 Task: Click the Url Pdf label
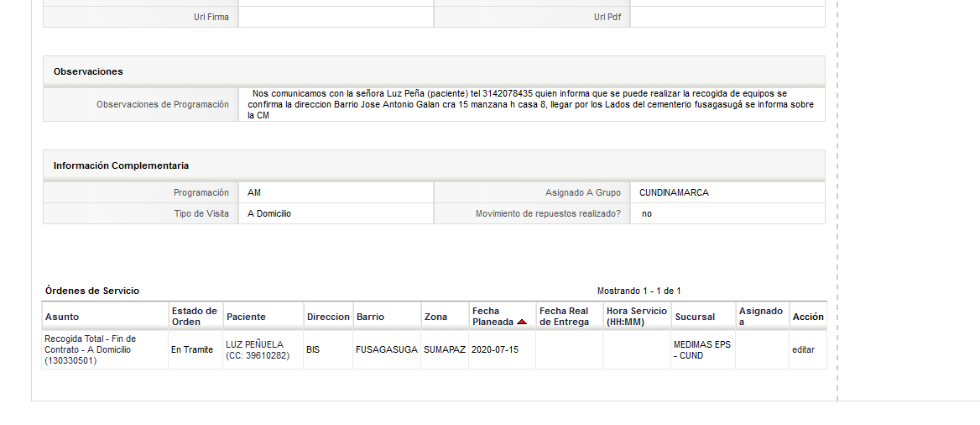(x=607, y=17)
